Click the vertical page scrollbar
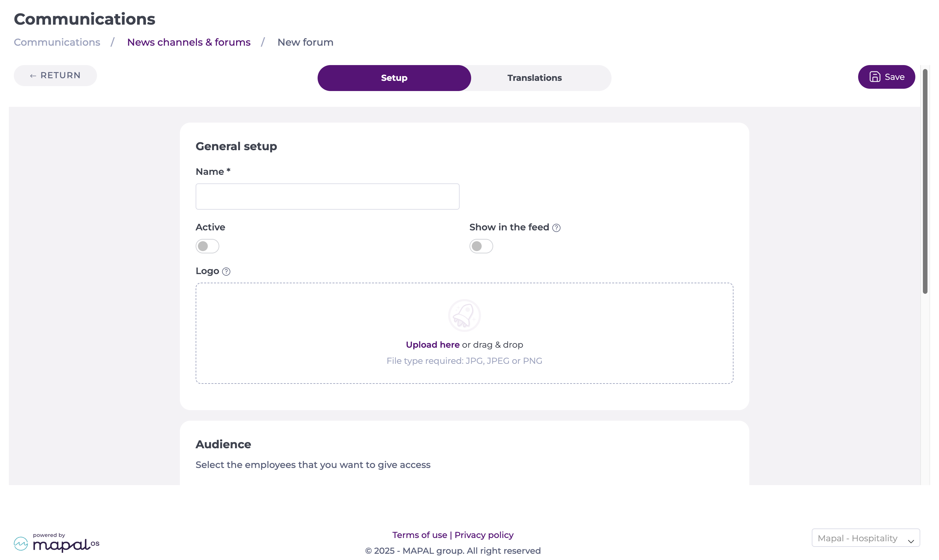The image size is (939, 560). [x=925, y=181]
